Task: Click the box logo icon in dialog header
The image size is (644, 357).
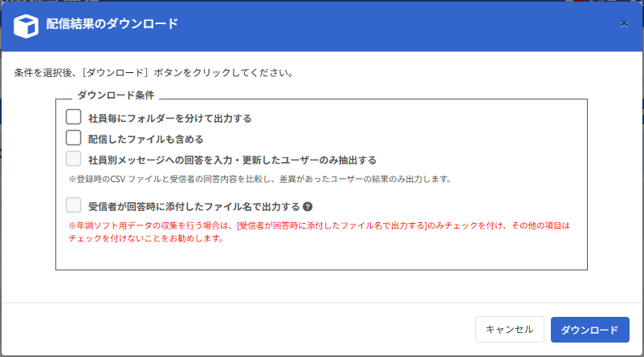Action: 26,25
